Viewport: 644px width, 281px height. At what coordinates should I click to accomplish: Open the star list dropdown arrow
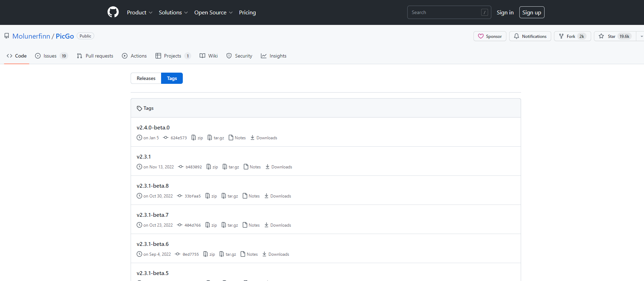click(641, 36)
